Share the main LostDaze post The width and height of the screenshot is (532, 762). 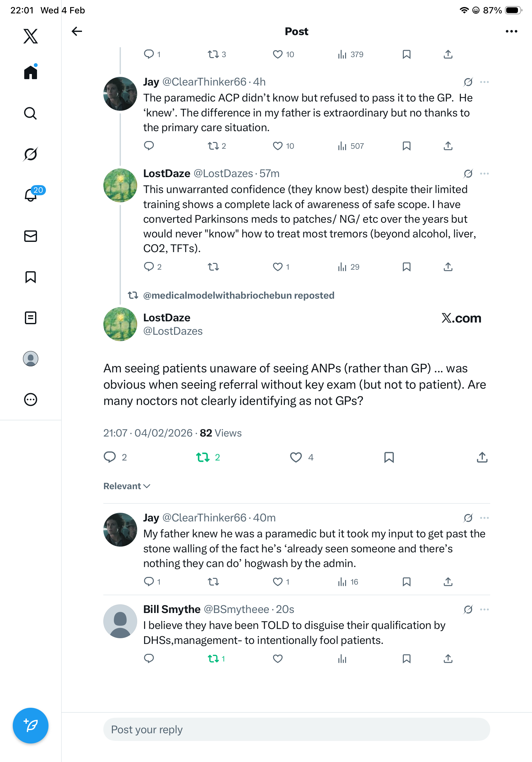[482, 457]
